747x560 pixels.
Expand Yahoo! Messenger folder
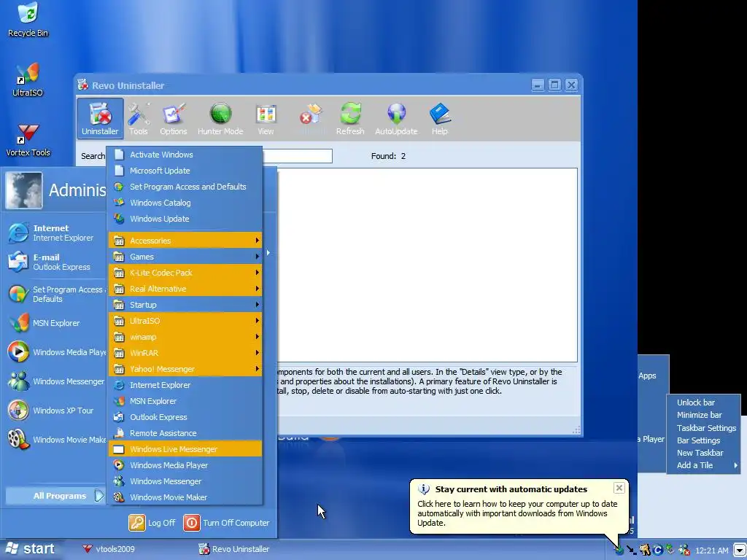[x=185, y=368]
